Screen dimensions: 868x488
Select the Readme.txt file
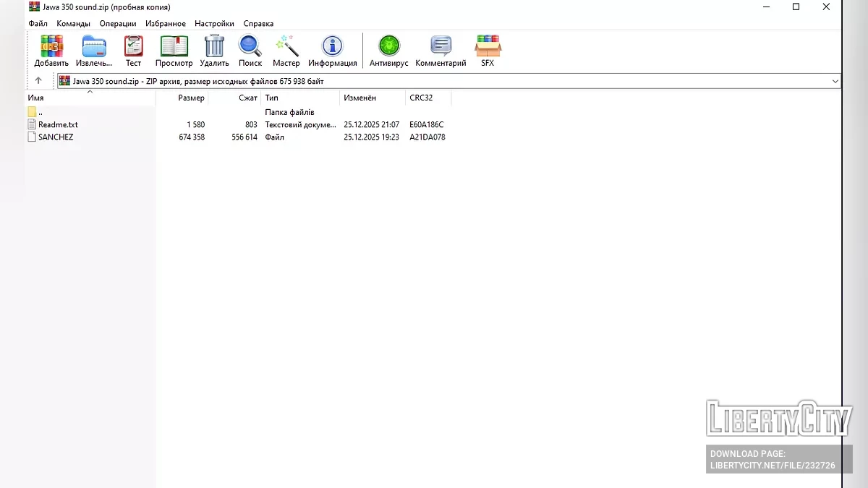click(58, 125)
